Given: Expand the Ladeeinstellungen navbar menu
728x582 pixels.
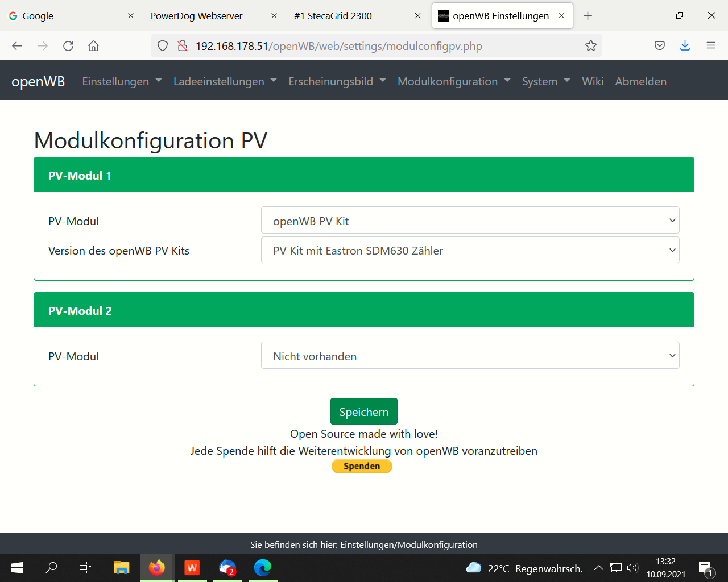Looking at the screenshot, I should click(x=225, y=81).
